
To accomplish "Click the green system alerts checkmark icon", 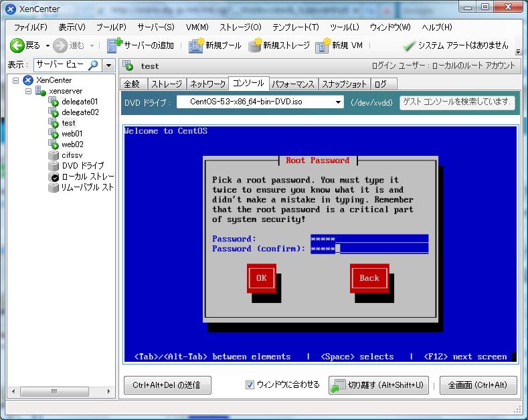I will click(x=409, y=45).
